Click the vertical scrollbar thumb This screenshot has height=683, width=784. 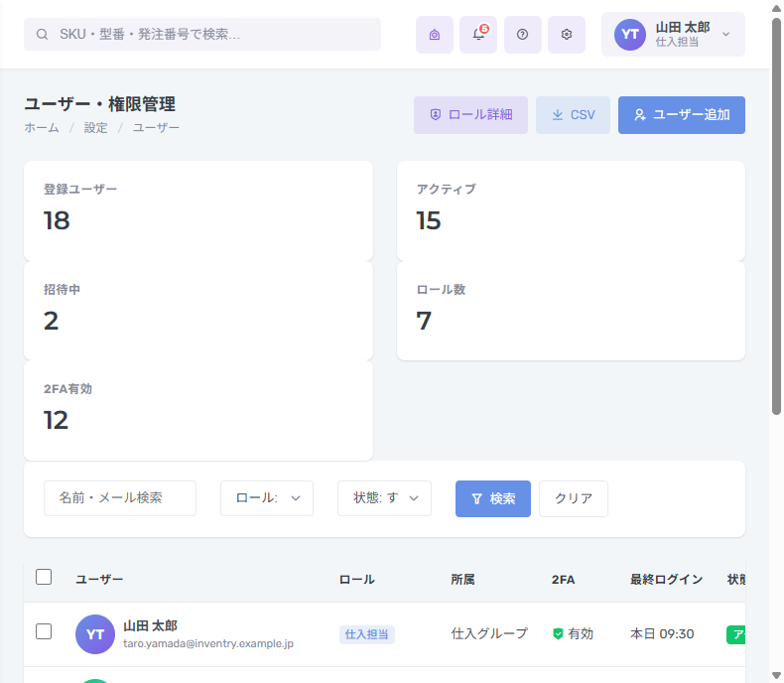pyautogui.click(x=776, y=216)
